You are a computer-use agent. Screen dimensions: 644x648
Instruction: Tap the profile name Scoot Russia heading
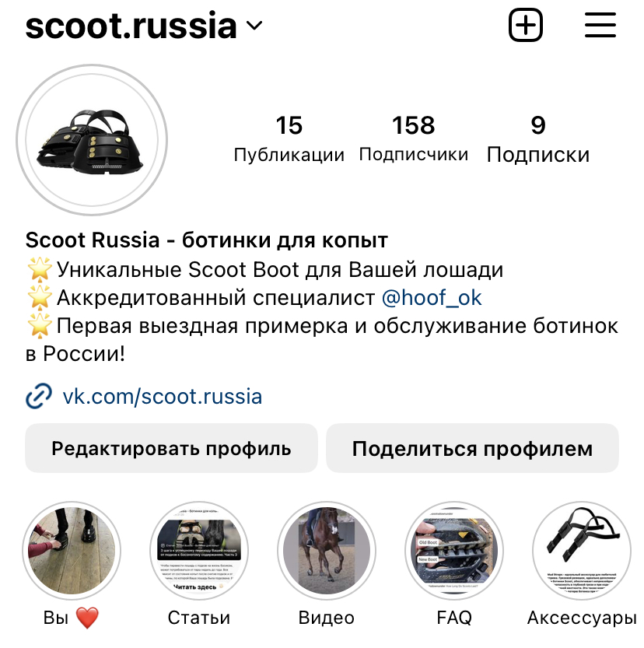[207, 240]
